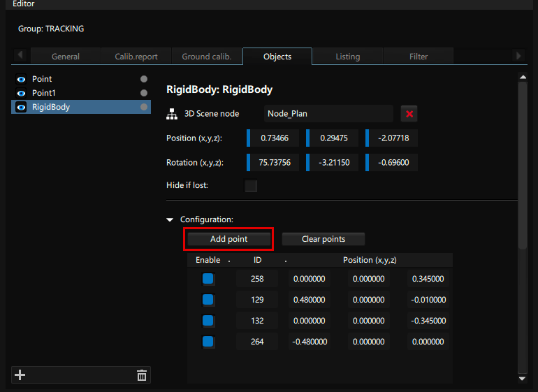Enable the Hide if lost checkbox
Image resolution: width=538 pixels, height=392 pixels.
click(x=251, y=186)
